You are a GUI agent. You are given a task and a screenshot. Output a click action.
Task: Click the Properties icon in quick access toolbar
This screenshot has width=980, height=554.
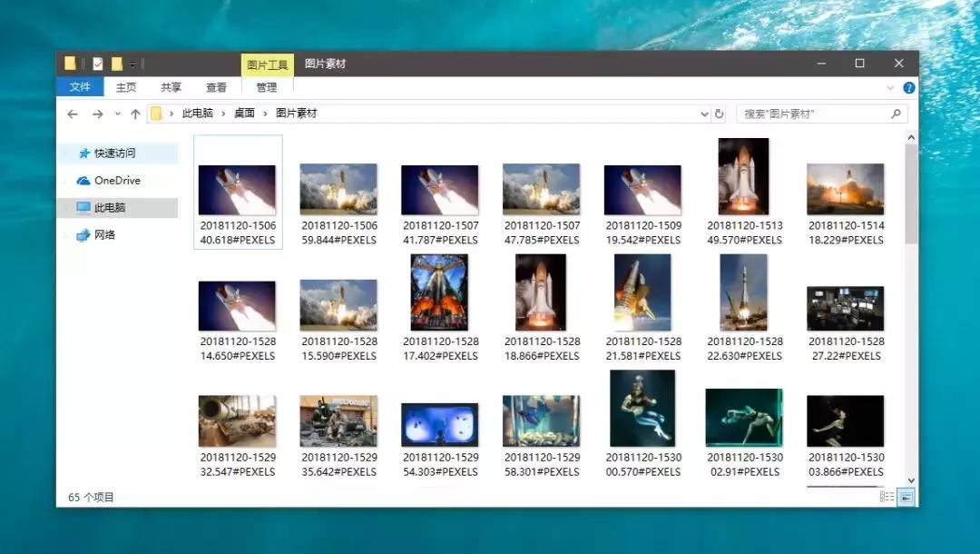click(98, 64)
